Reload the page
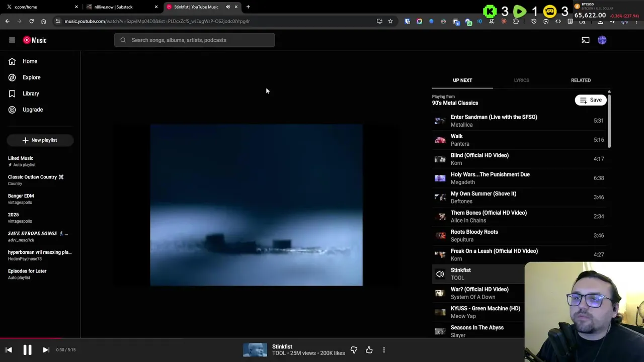The image size is (644, 362). pos(31,21)
